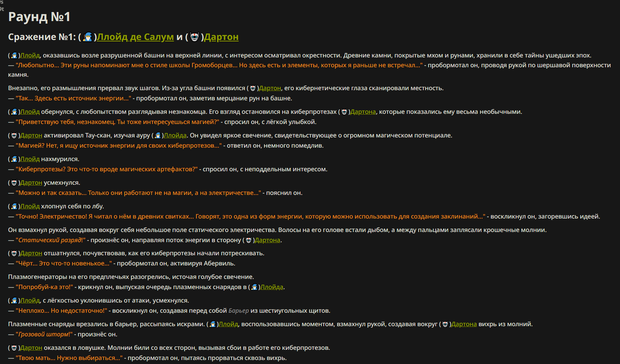Open the Дартон link in the battle heading
The width and height of the screenshot is (620, 364).
pos(221,37)
